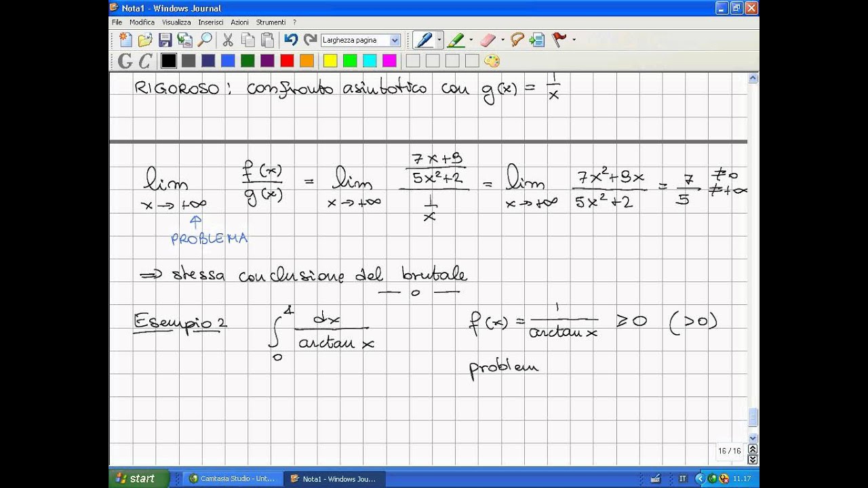
Task: Open Highlighter options dropdown arrow
Action: click(x=471, y=40)
